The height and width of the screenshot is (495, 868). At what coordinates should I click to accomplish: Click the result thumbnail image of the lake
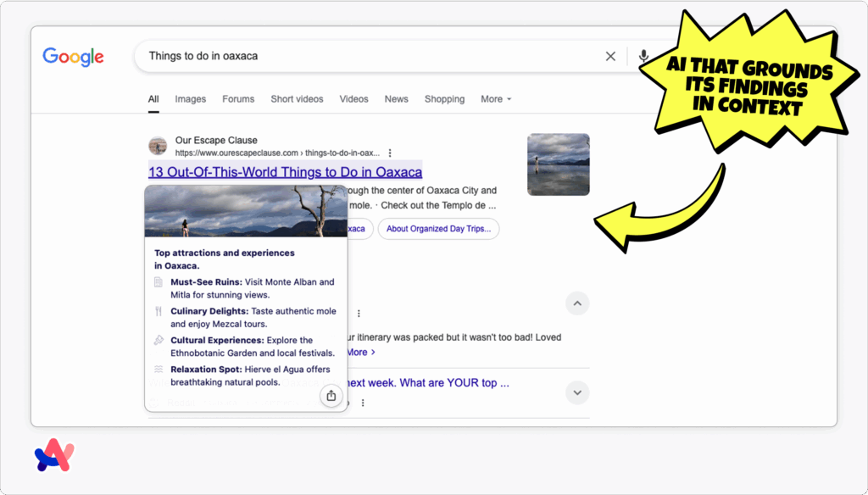[558, 164]
